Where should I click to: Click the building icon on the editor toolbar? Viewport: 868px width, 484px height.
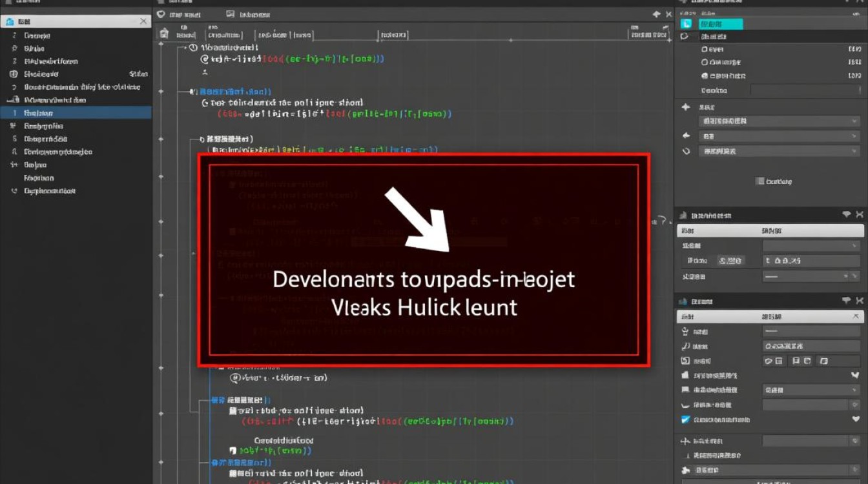164,33
